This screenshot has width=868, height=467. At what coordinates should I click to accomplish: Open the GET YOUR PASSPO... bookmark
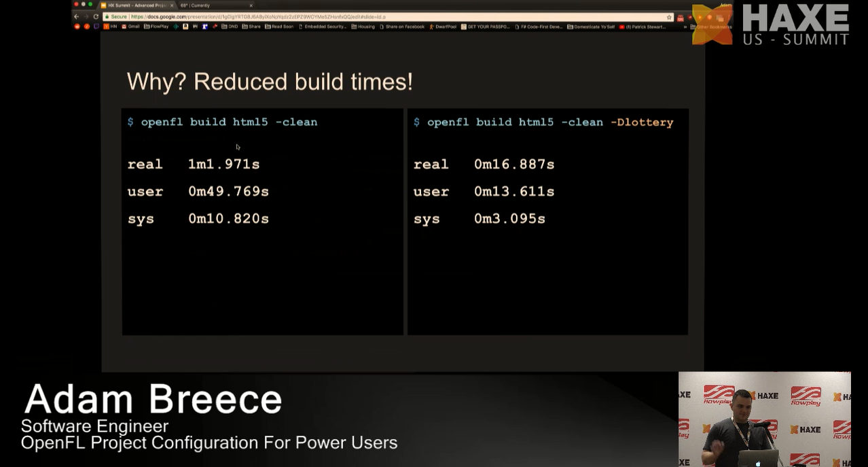[485, 27]
